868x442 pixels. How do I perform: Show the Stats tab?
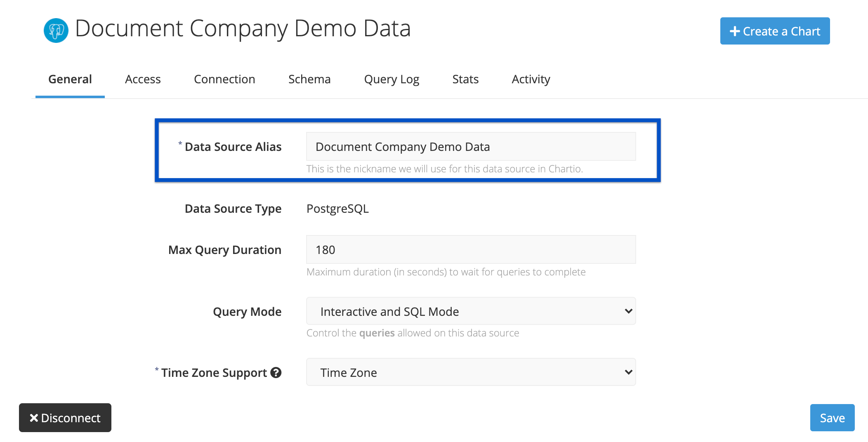coord(465,79)
